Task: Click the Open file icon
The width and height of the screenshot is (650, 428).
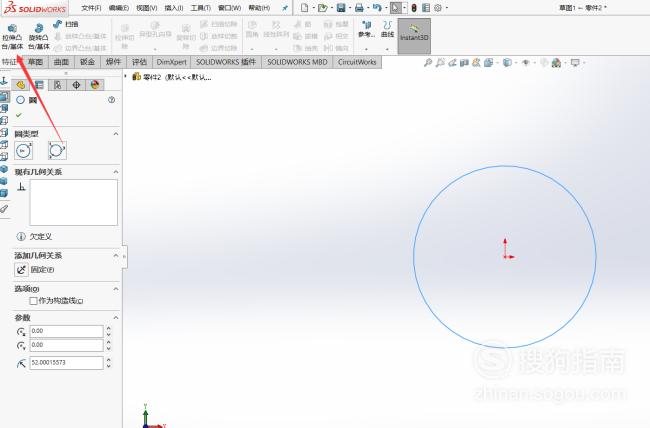Action: [323, 7]
